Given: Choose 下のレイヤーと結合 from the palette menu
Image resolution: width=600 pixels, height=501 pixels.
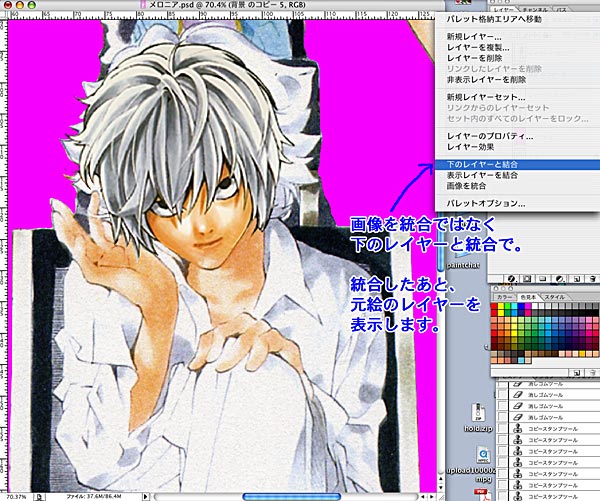Looking at the screenshot, I should 517,165.
